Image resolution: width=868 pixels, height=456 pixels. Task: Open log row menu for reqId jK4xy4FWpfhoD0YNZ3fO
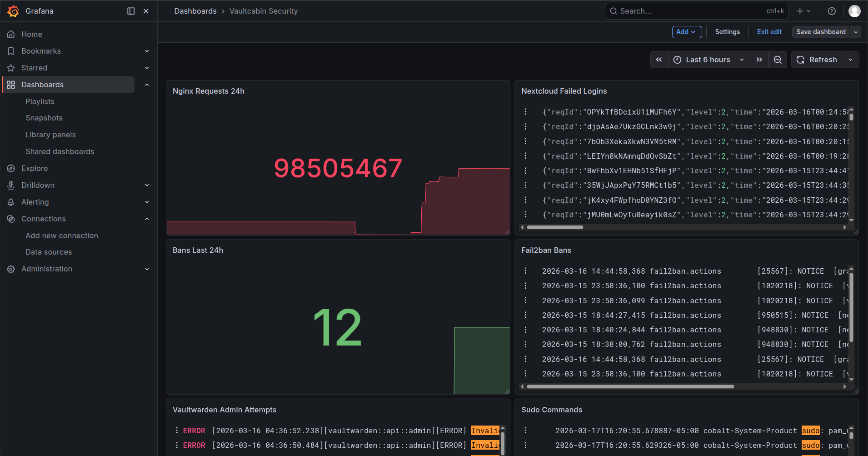point(525,200)
